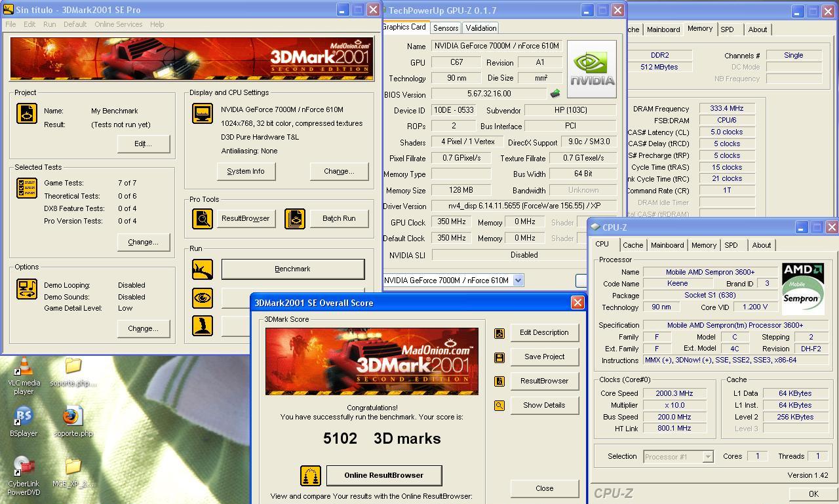This screenshot has height=504, width=839.
Task: Open the File menu in 3DMark2001
Action: [10, 24]
